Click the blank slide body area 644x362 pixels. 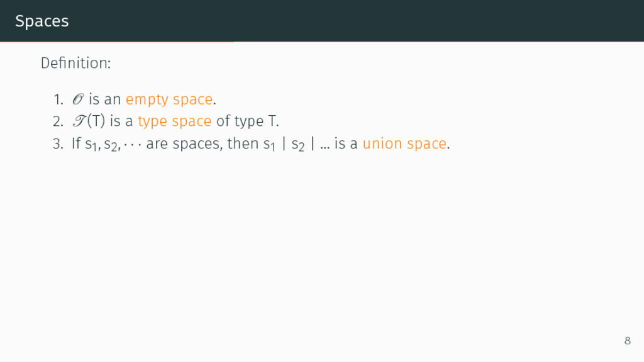coord(322,252)
